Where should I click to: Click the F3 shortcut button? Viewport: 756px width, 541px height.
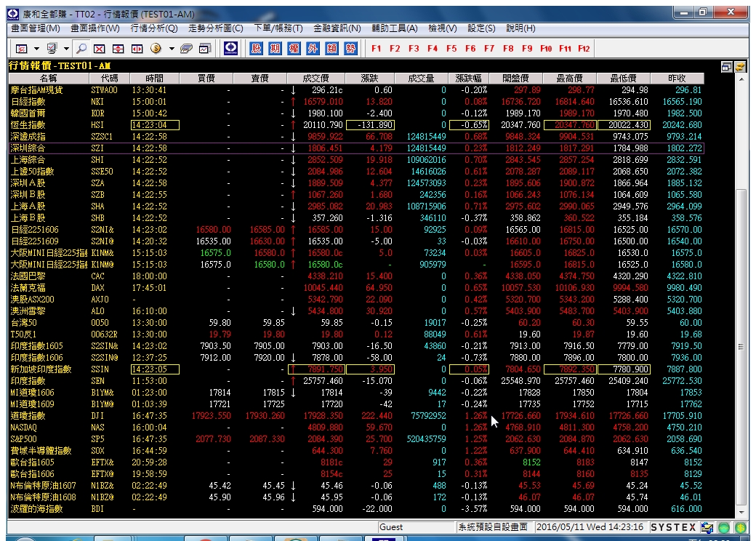(414, 49)
